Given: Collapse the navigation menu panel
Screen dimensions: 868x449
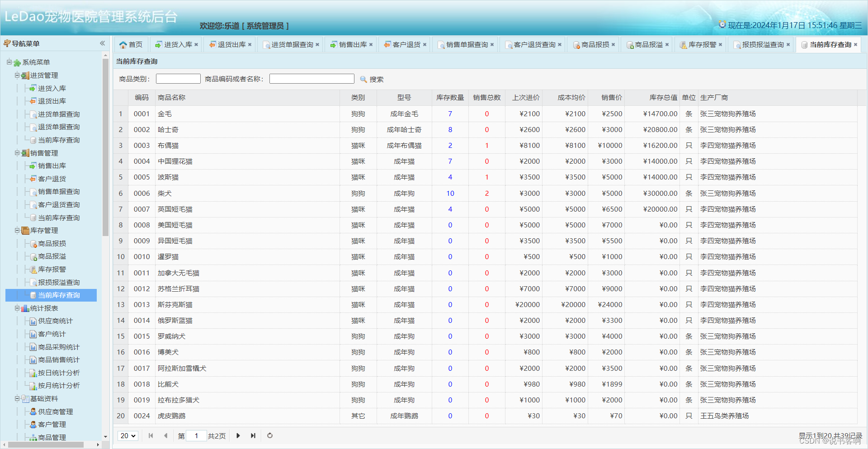Looking at the screenshot, I should tap(102, 43).
